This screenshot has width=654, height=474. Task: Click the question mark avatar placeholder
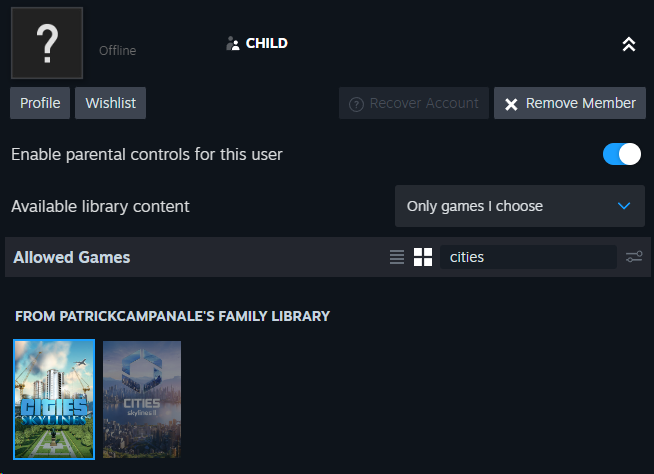pyautogui.click(x=46, y=42)
